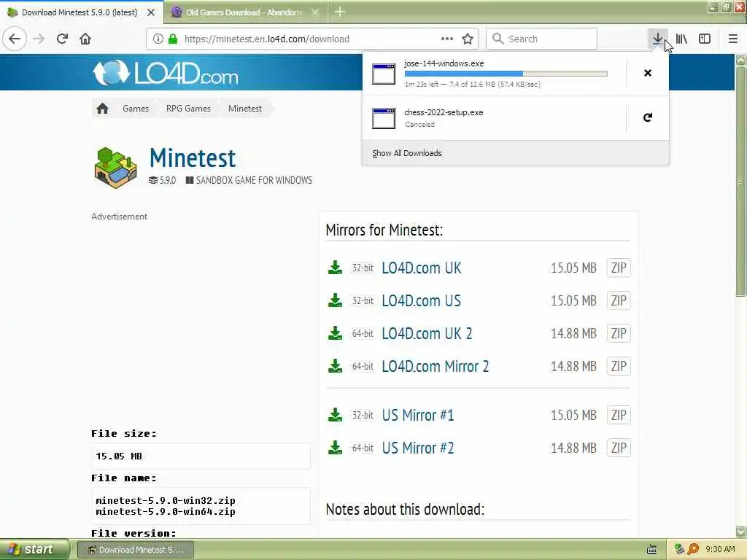
Task: Click scrollbar down arrow
Action: (741, 531)
